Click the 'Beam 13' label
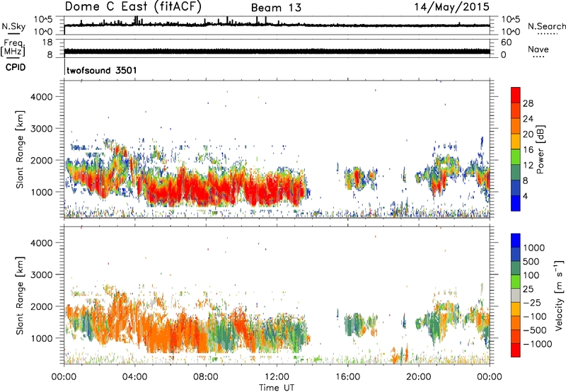The width and height of the screenshot is (566, 392). (276, 8)
